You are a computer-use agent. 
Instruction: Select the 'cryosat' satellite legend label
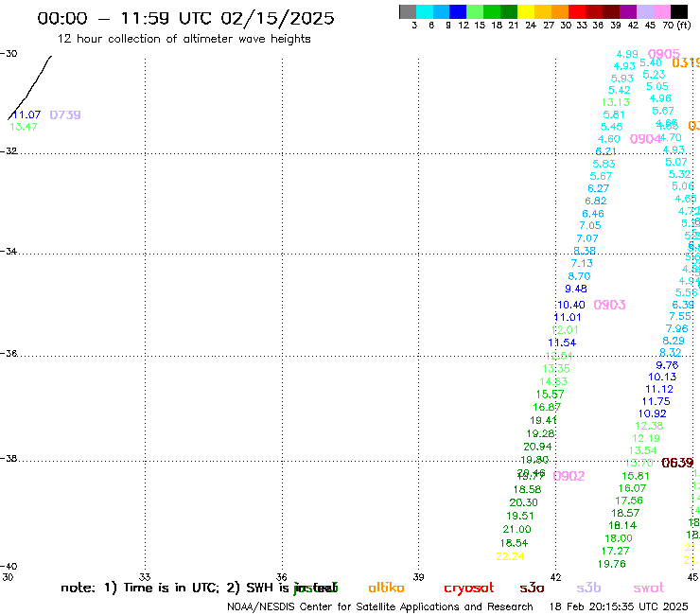[469, 589]
